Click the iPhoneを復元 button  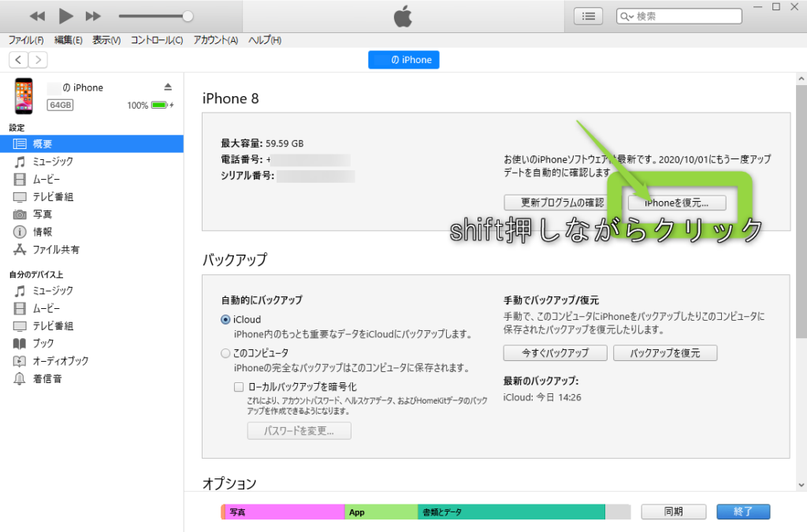click(x=677, y=203)
